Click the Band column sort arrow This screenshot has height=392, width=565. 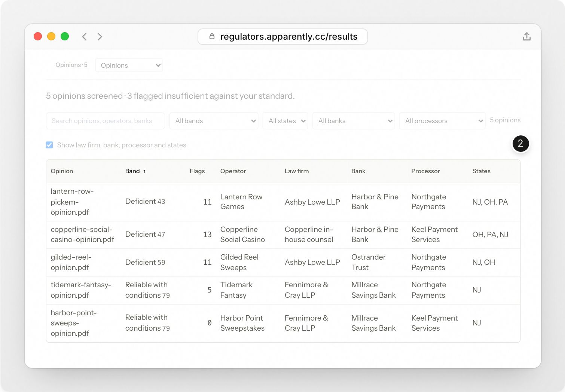(x=144, y=171)
